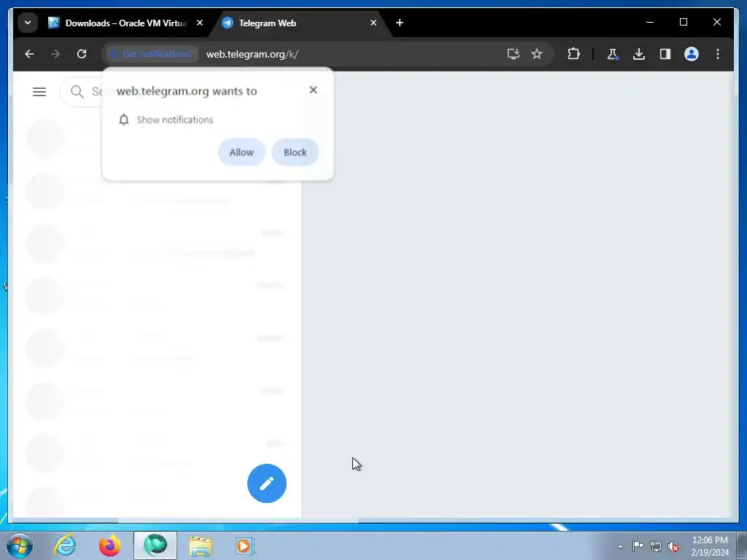Click the Telegram search magnifier icon
This screenshot has width=747, height=560.
77,91
